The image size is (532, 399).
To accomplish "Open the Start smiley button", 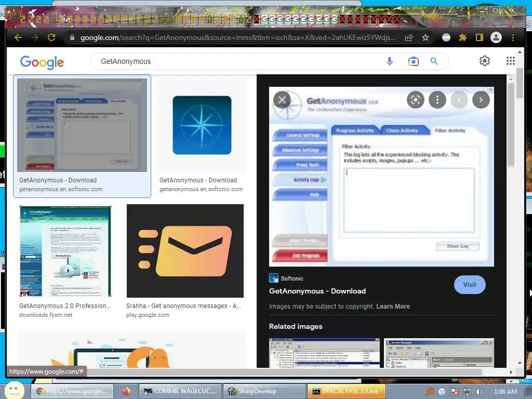I will [x=14, y=390].
